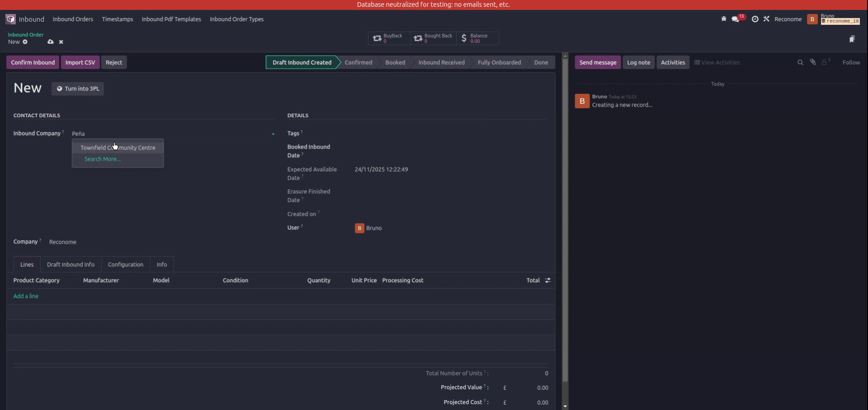The image size is (868, 410).
Task: Attach files using the paperclip icon
Action: click(x=813, y=62)
